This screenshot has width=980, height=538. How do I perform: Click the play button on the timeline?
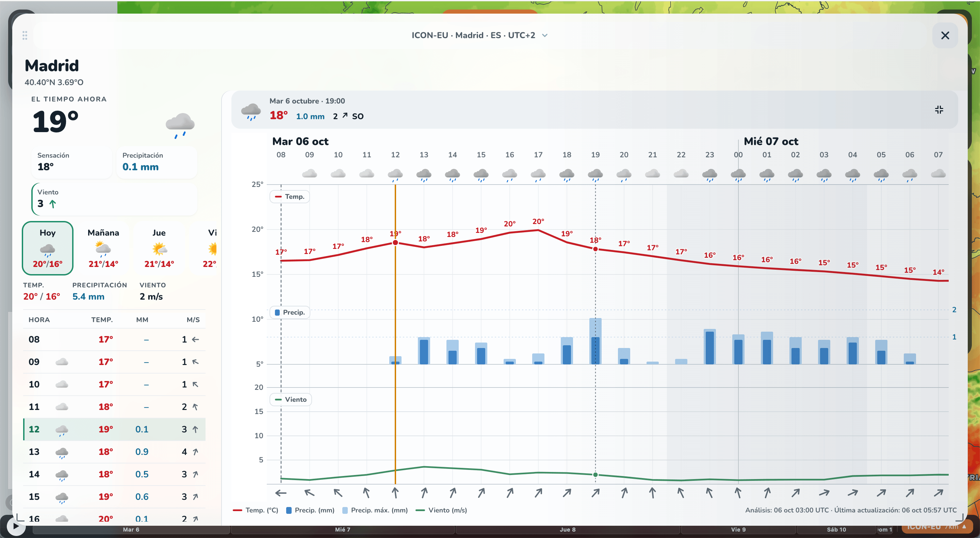pyautogui.click(x=16, y=526)
